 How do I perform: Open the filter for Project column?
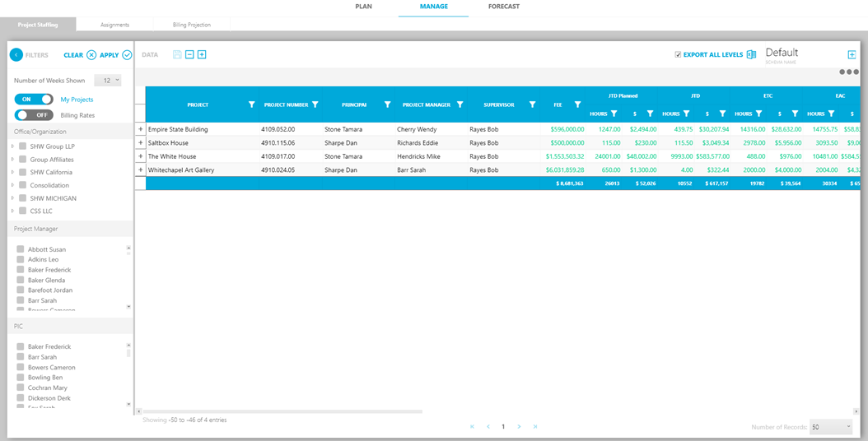251,105
